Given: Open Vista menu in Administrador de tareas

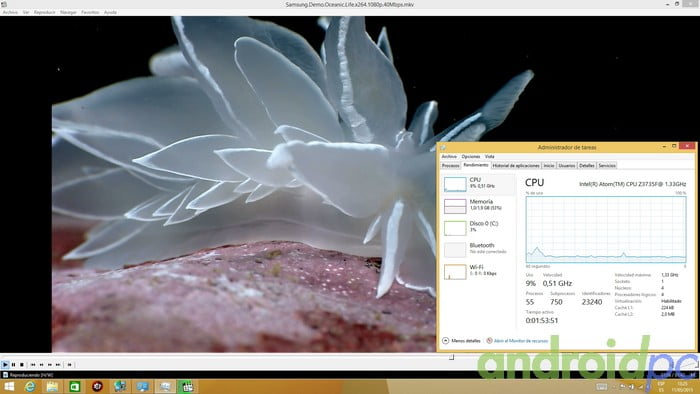Looking at the screenshot, I should point(490,157).
